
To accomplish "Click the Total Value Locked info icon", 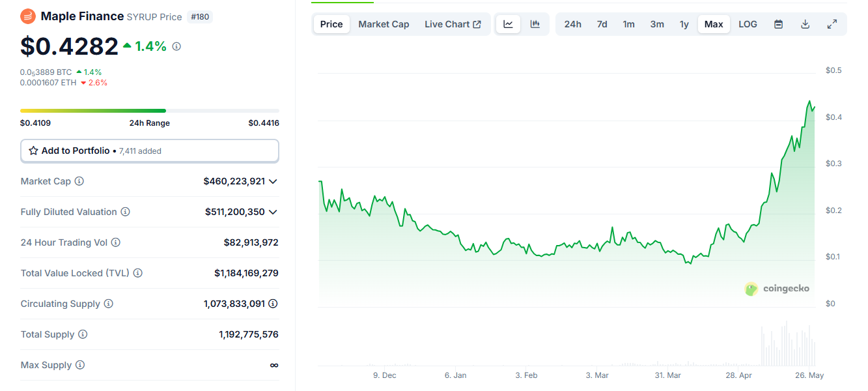I will [x=138, y=273].
